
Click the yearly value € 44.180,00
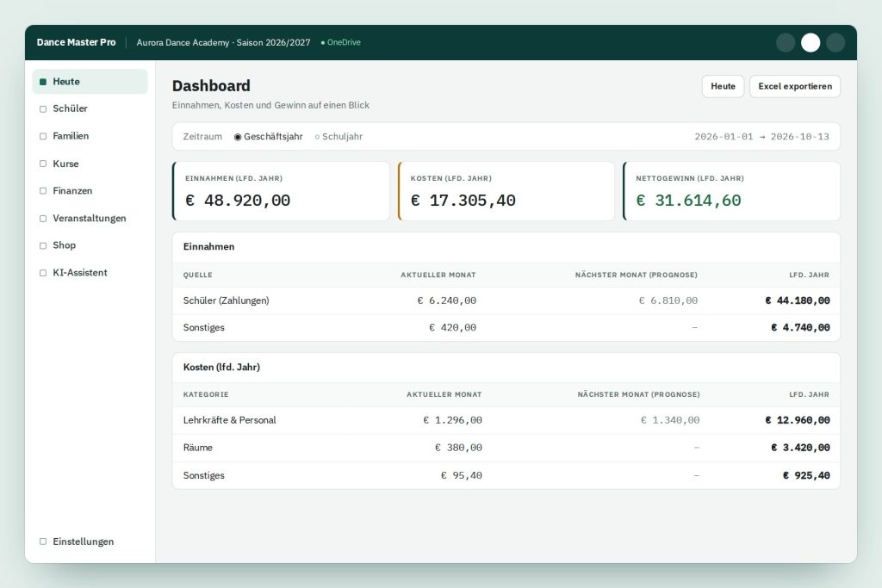pyautogui.click(x=798, y=300)
